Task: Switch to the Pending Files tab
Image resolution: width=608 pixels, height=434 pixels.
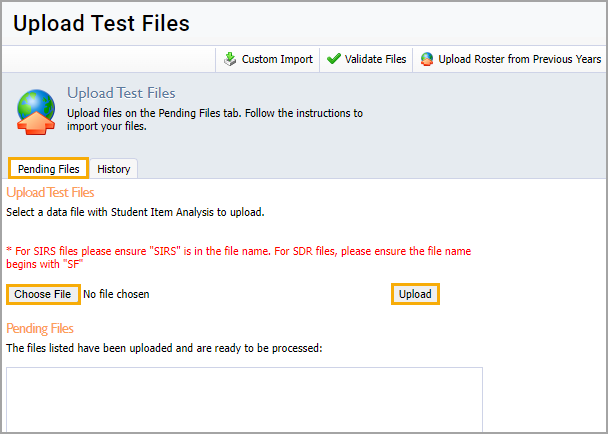Action: click(x=48, y=169)
